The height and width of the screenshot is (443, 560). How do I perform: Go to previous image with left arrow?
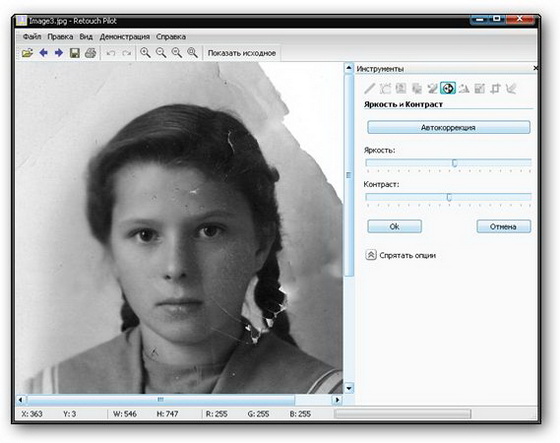pos(44,53)
